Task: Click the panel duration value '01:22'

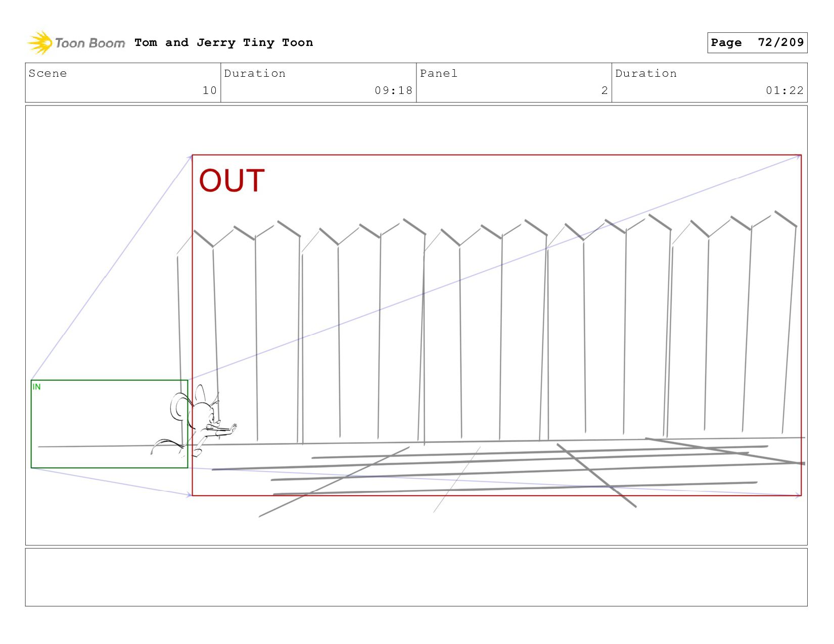Action: point(784,90)
